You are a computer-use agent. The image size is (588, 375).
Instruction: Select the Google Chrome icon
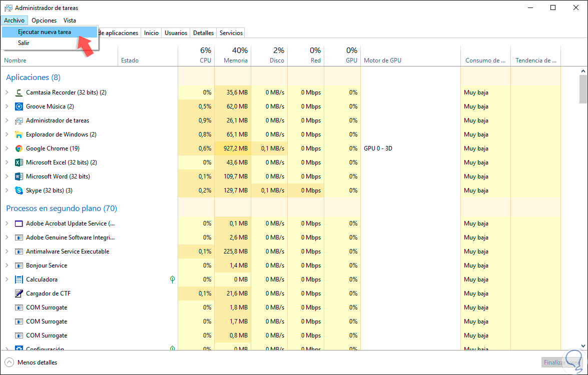pos(19,148)
